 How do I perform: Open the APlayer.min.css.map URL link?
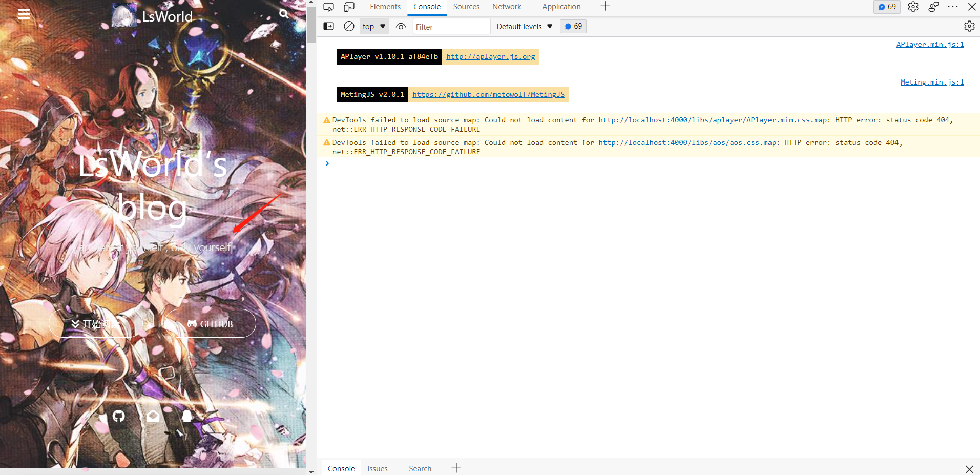pyautogui.click(x=713, y=120)
